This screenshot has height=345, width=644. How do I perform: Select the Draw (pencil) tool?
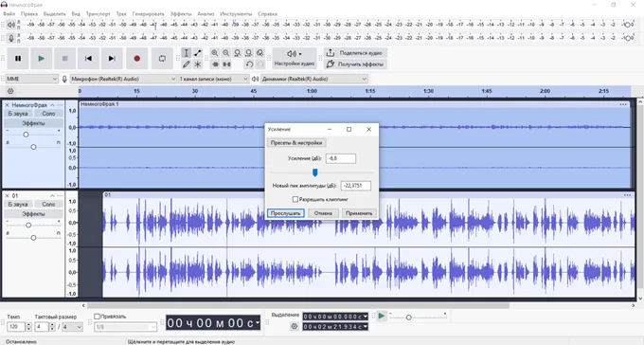(x=186, y=64)
